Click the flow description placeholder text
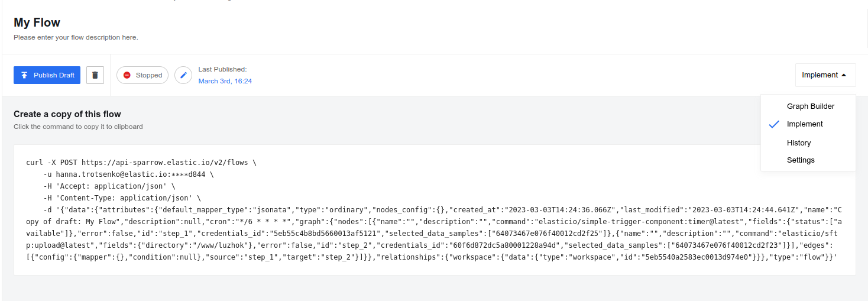This screenshot has height=301, width=868. 76,37
